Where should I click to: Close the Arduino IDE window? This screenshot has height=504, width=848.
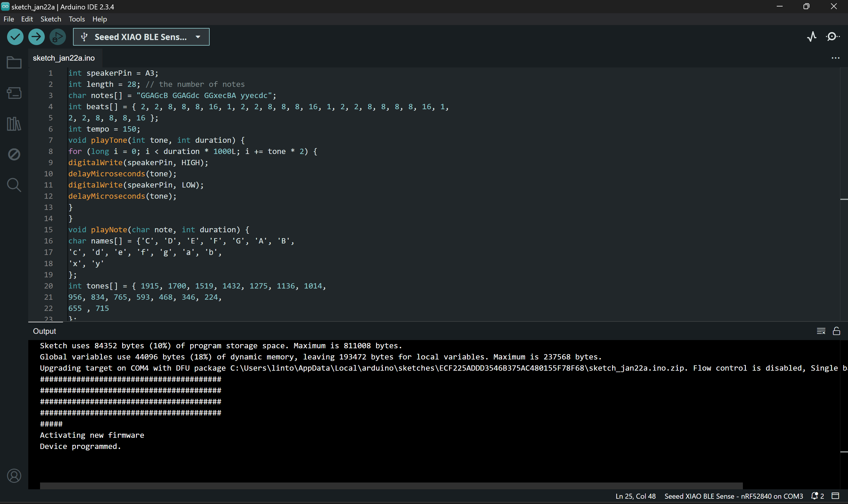(833, 6)
